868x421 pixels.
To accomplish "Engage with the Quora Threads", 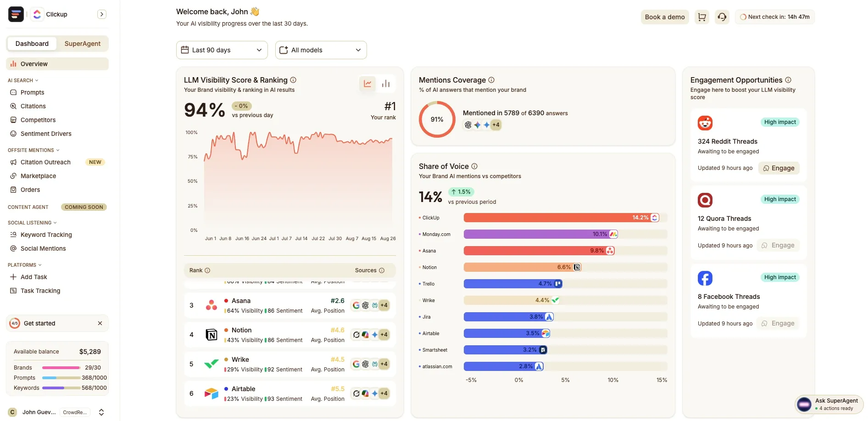I will pos(779,245).
